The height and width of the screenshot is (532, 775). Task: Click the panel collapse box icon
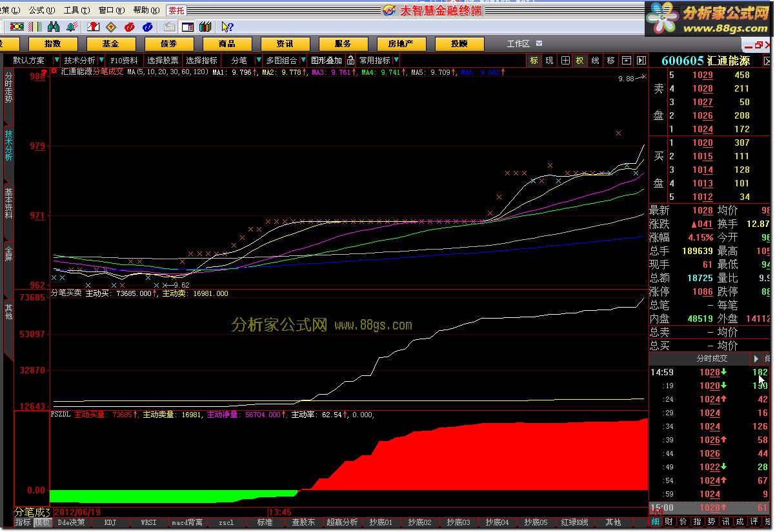point(626,60)
